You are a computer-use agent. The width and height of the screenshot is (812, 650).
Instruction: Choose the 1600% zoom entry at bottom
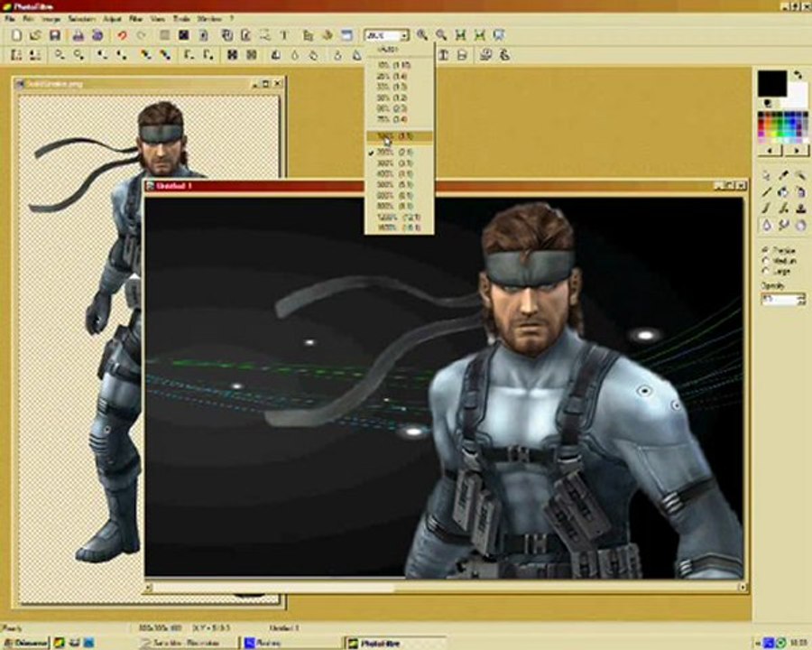pos(399,227)
